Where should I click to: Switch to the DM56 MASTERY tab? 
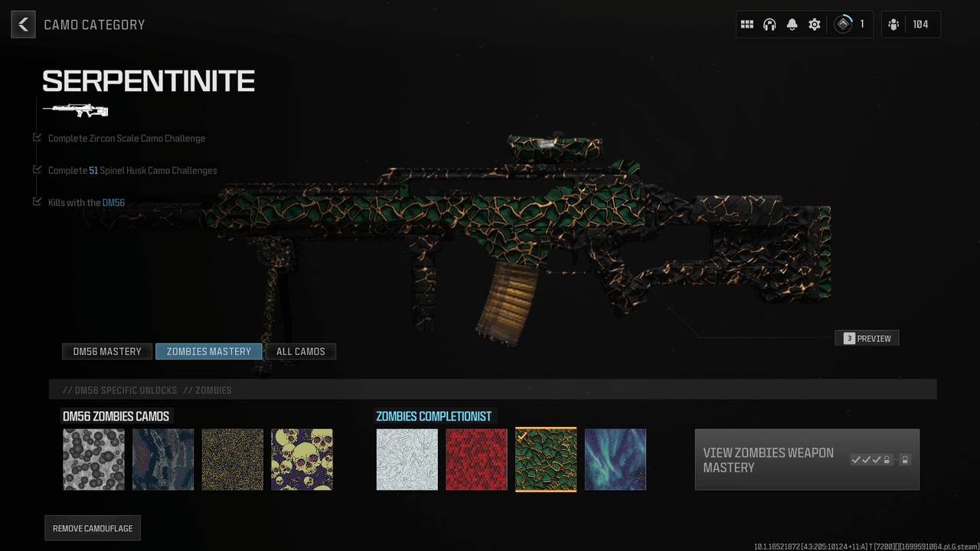[x=106, y=351]
